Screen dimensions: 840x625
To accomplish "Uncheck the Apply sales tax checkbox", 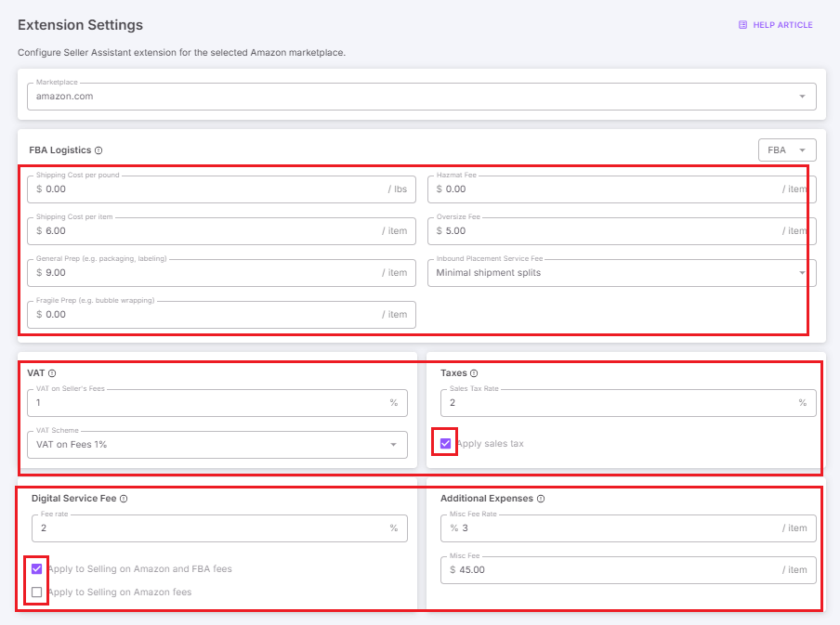I will [x=446, y=444].
